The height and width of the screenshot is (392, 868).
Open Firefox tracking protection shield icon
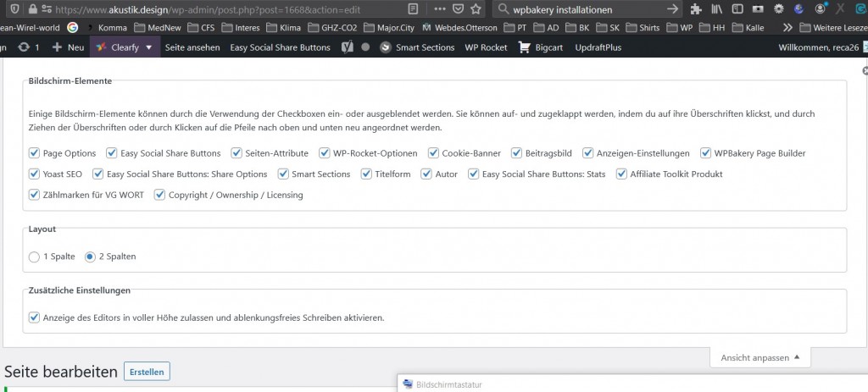(15, 8)
